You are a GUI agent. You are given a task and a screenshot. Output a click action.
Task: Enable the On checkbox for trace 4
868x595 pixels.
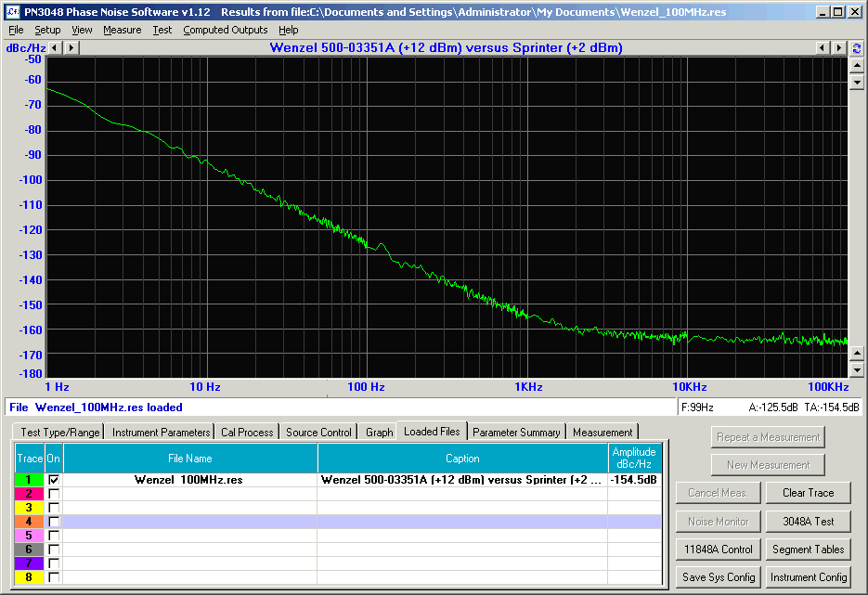(54, 522)
